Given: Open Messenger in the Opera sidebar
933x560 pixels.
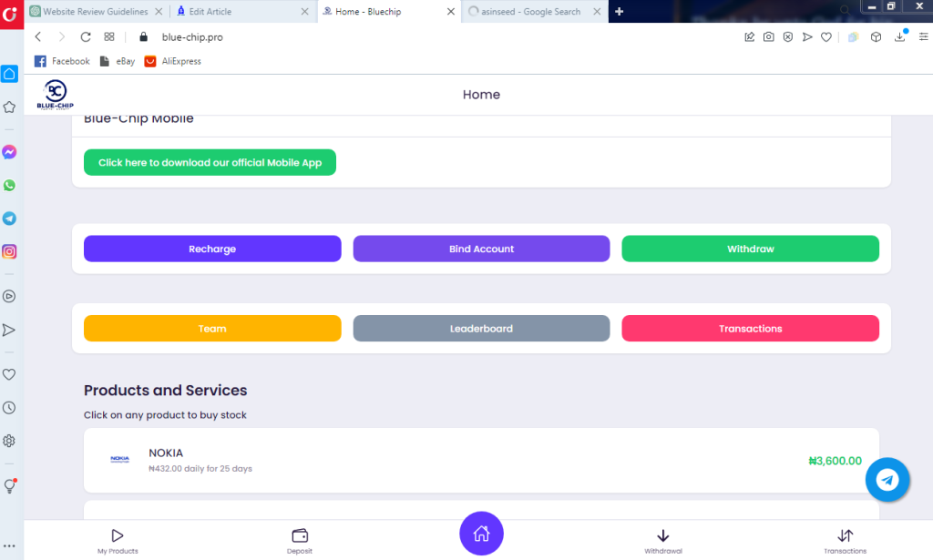Looking at the screenshot, I should coord(9,152).
